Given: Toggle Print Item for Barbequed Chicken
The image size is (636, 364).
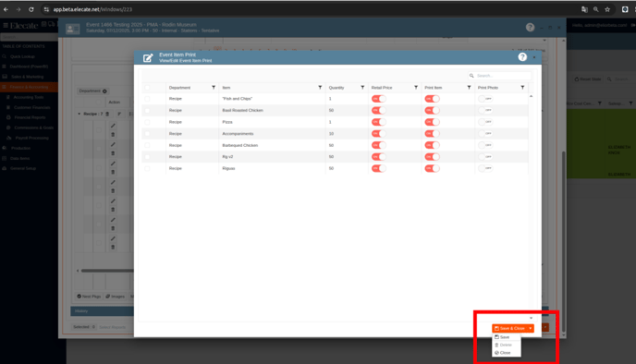Looking at the screenshot, I should (432, 145).
